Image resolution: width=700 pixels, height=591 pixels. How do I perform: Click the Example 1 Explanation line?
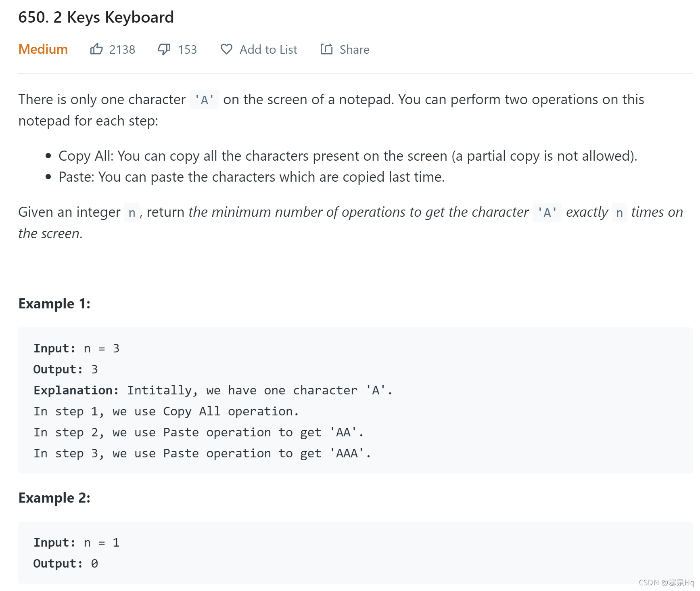[x=213, y=390]
